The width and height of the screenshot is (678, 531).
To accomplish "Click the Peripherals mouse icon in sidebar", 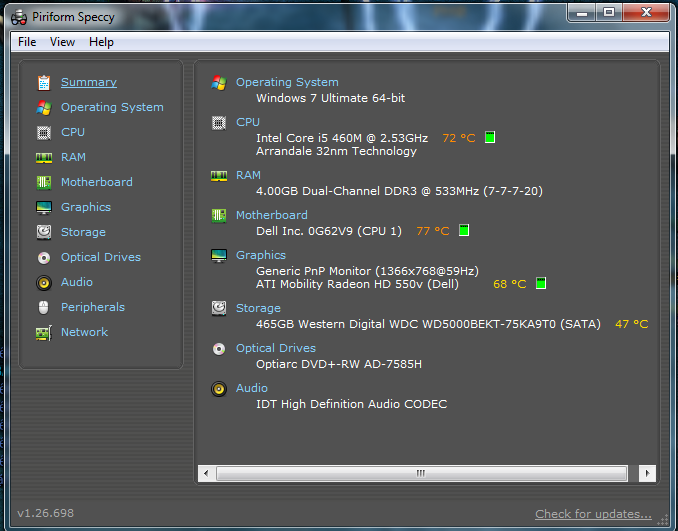I will point(44,307).
